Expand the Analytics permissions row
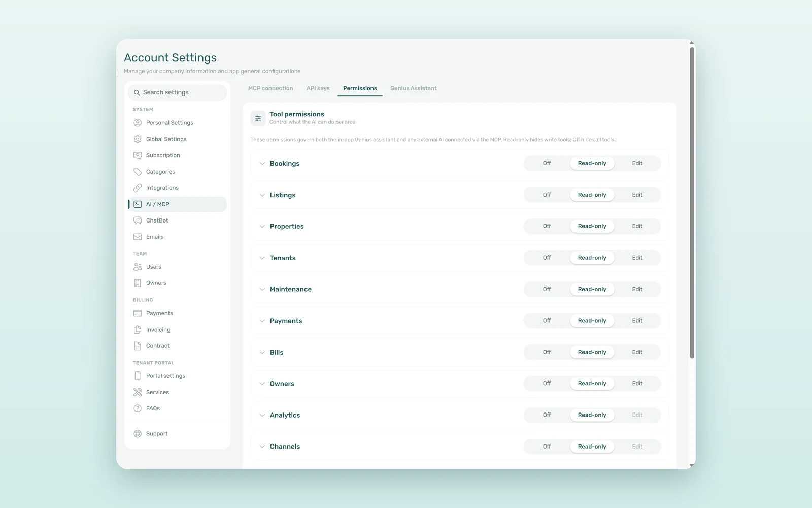 [262, 415]
